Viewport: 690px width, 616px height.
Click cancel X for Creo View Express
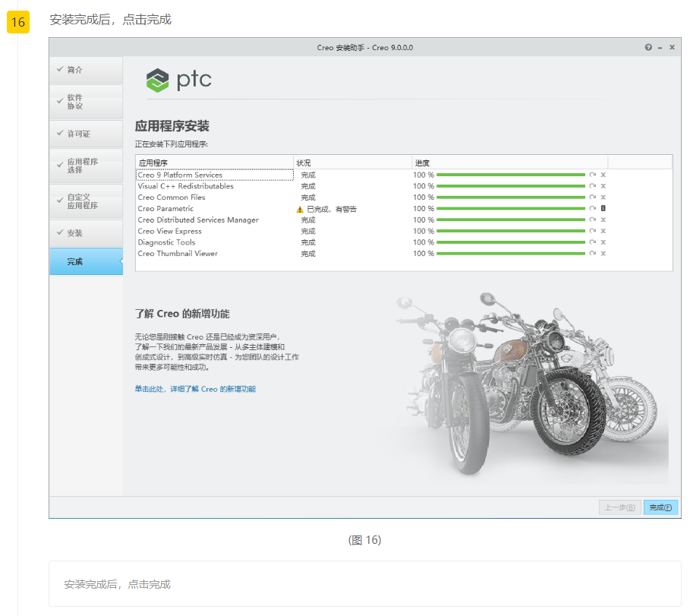tap(603, 231)
